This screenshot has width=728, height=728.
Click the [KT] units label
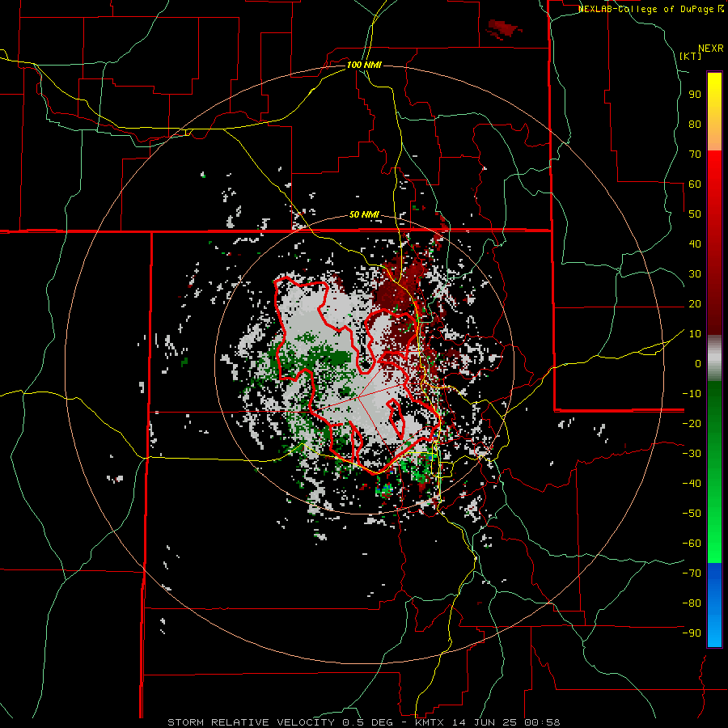pyautogui.click(x=690, y=56)
